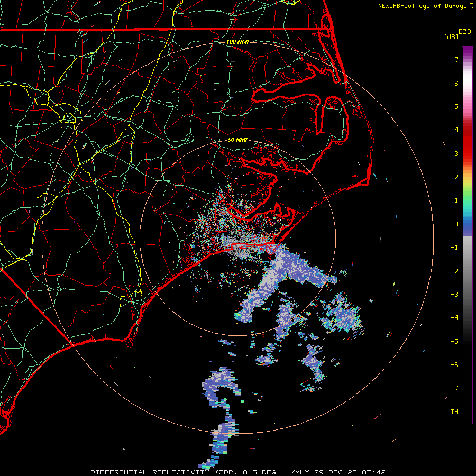Viewport: 476px width, 476px height.
Task: Click the -4 value on the scale
Action: click(454, 318)
